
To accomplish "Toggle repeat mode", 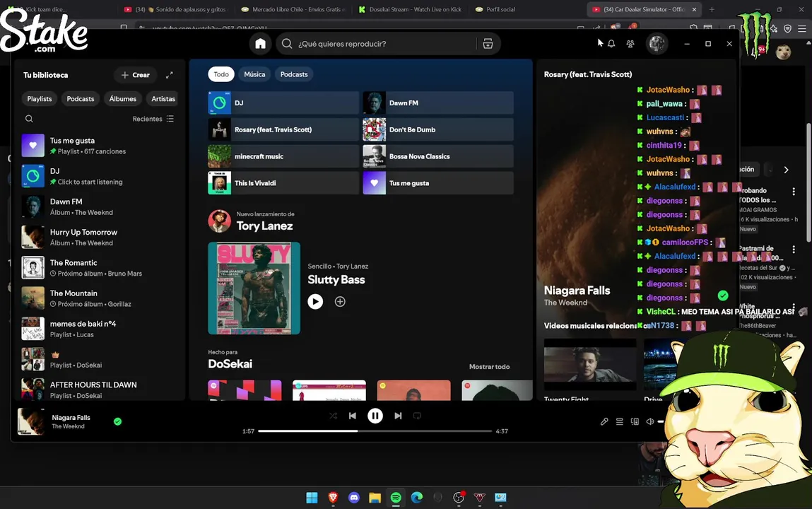I will pyautogui.click(x=417, y=416).
